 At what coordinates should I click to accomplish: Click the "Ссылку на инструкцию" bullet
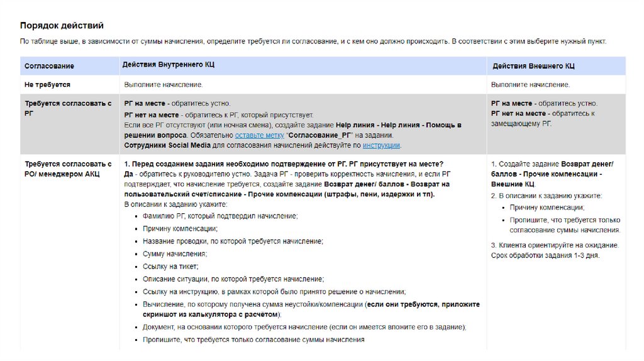click(x=274, y=292)
